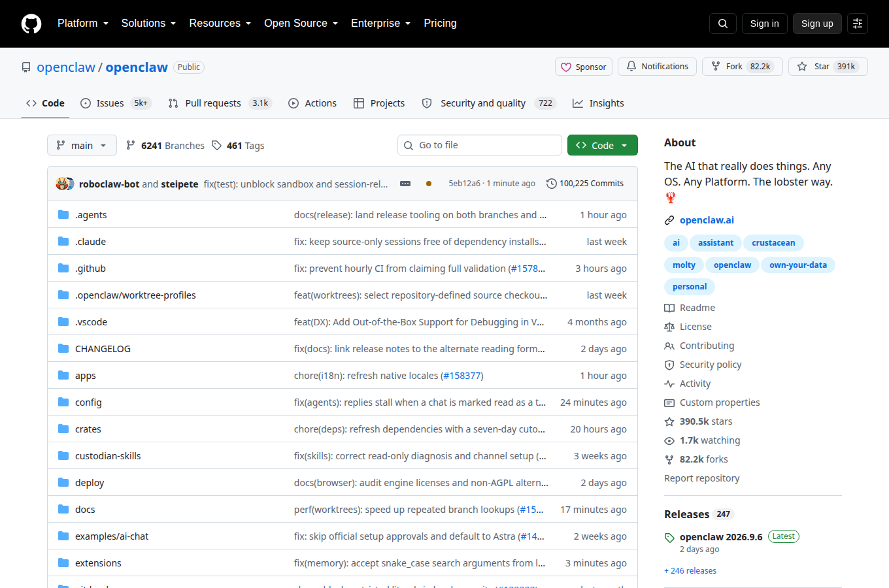Viewport: 889px width, 588px height.
Task: Select the own-your-data topic tag
Action: coord(798,265)
